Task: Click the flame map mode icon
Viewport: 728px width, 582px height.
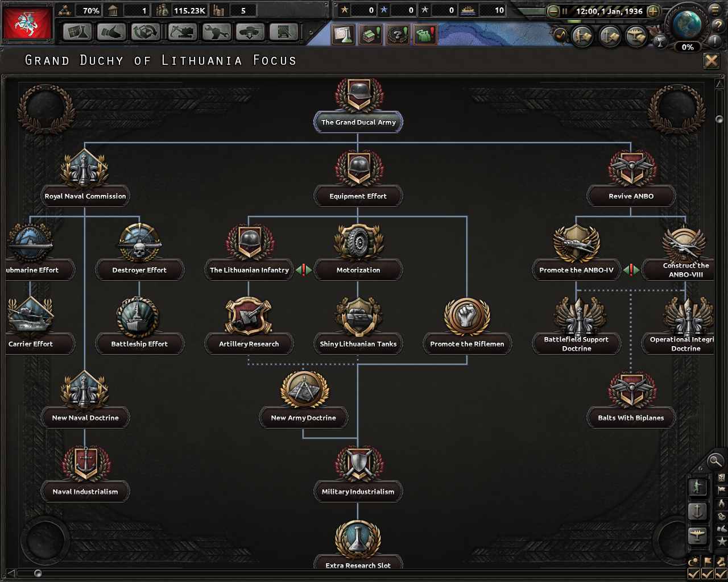Action: pyautogui.click(x=722, y=504)
